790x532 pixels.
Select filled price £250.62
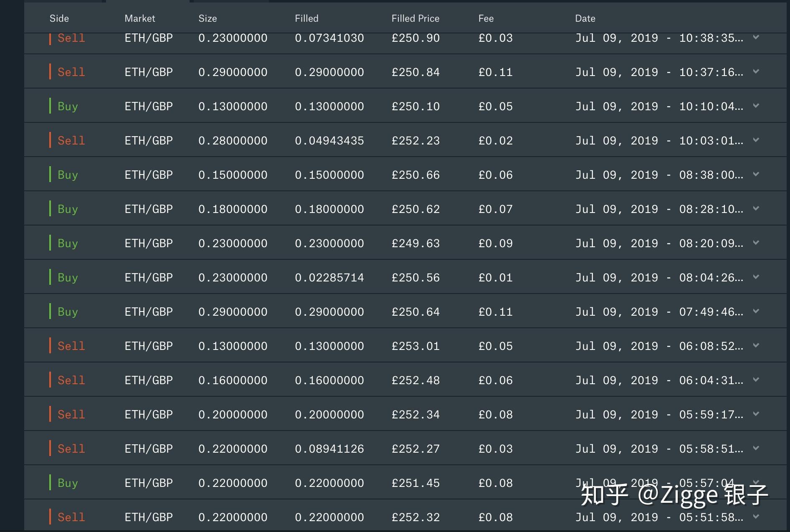coord(415,209)
